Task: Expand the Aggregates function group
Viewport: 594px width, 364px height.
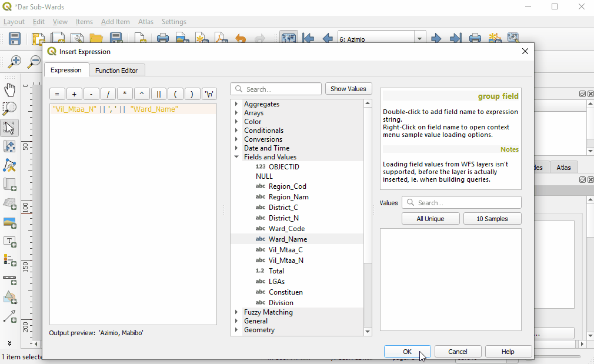Action: coord(237,104)
